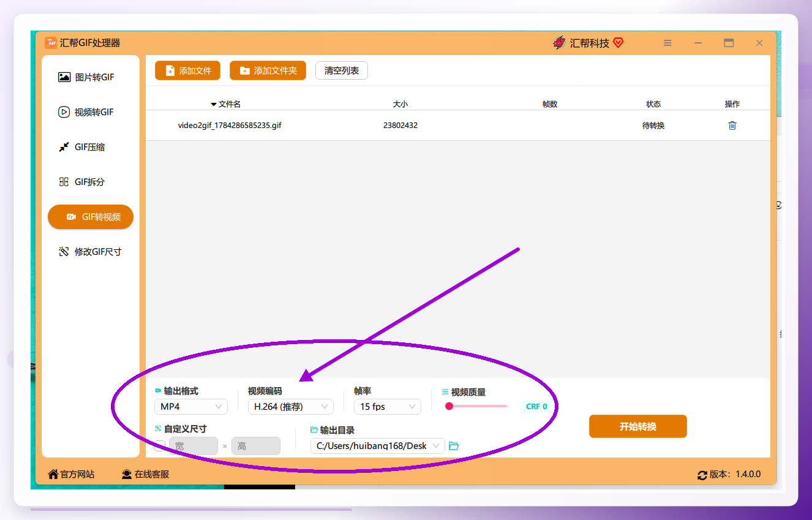Open the 输出格式 MP4 dropdown
Viewport: 812px width, 520px height.
pos(191,407)
